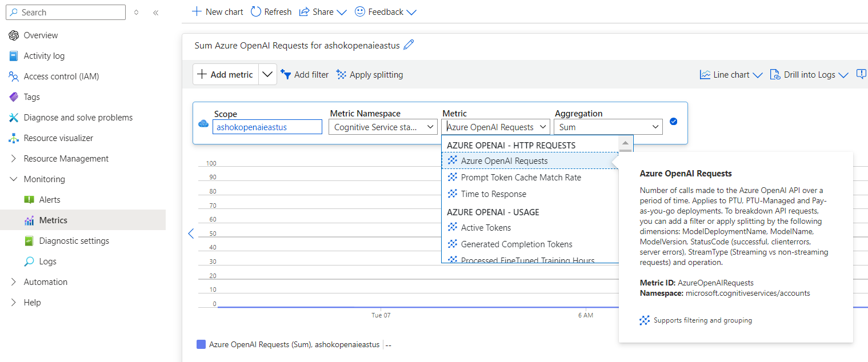868x362 pixels.
Task: Select Prompt Token Cache Match Rate metric
Action: [530, 177]
